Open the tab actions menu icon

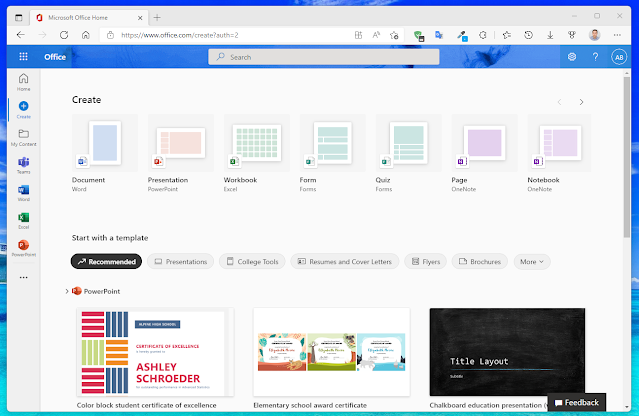19,18
